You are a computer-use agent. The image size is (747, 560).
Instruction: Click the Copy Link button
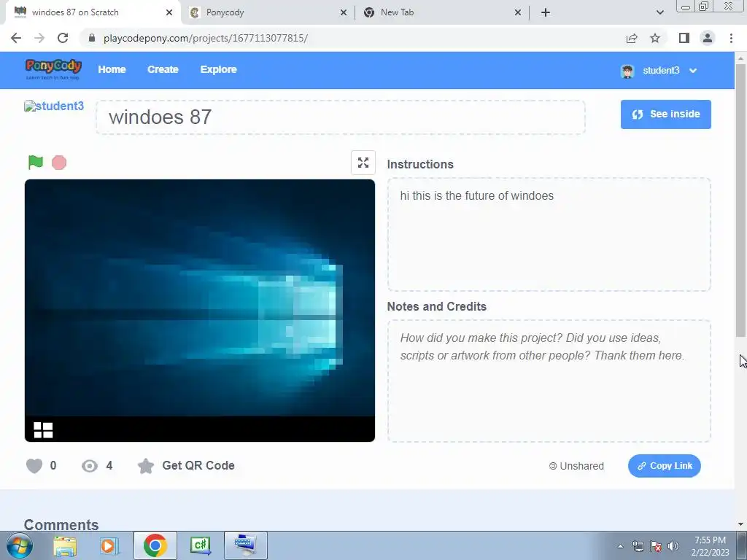[664, 466]
